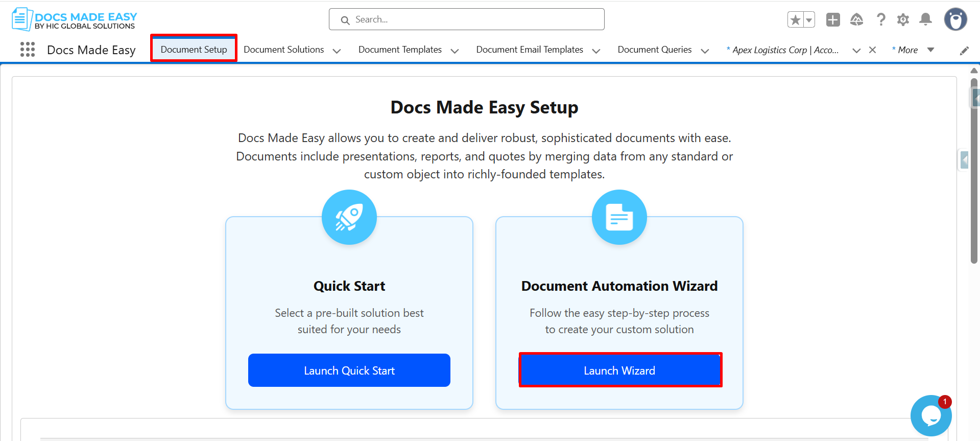Open the Document Queries tab
The image size is (980, 441).
pos(654,50)
